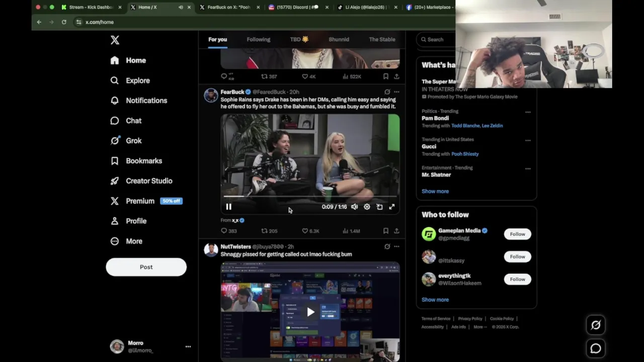Open the Notifications bell item
The image size is (644, 362).
[139, 101]
